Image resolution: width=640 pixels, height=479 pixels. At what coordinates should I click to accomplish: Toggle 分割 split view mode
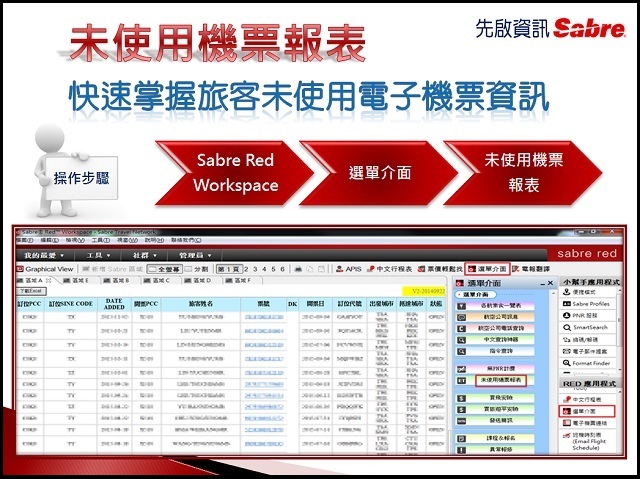196,269
